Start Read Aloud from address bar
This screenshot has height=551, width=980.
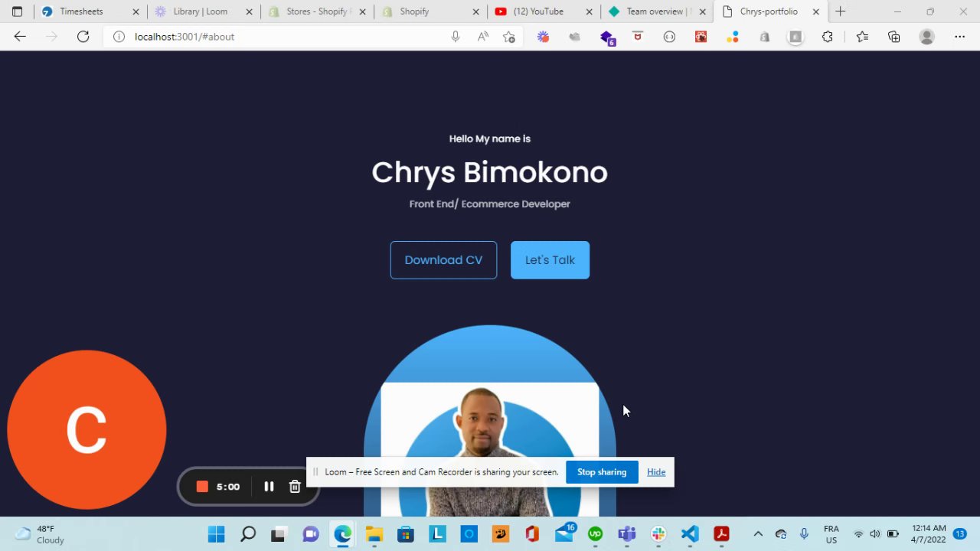click(x=482, y=37)
